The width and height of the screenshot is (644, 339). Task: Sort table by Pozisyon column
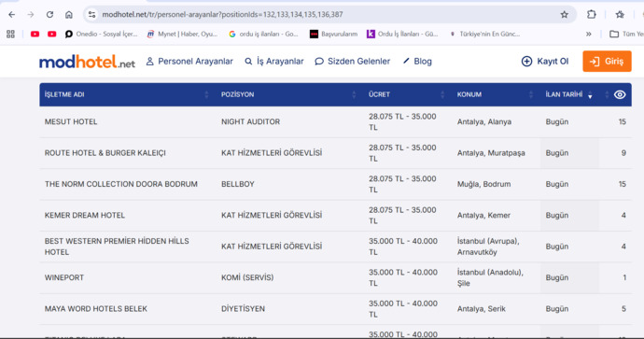(289, 94)
